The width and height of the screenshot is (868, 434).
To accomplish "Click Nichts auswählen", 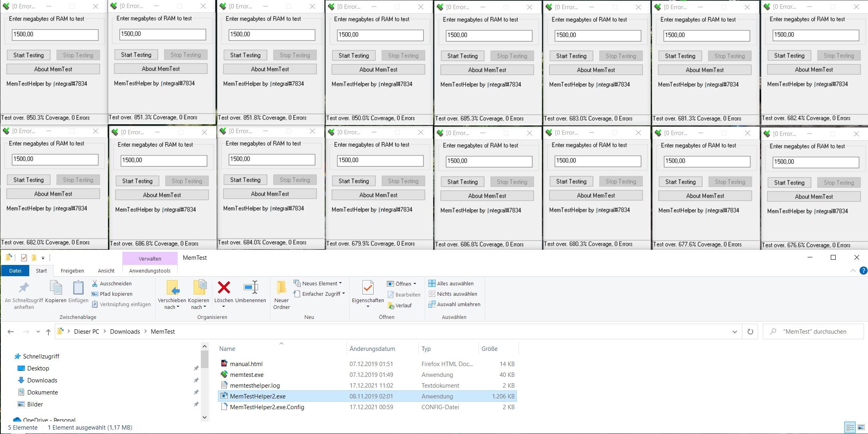I will click(452, 294).
